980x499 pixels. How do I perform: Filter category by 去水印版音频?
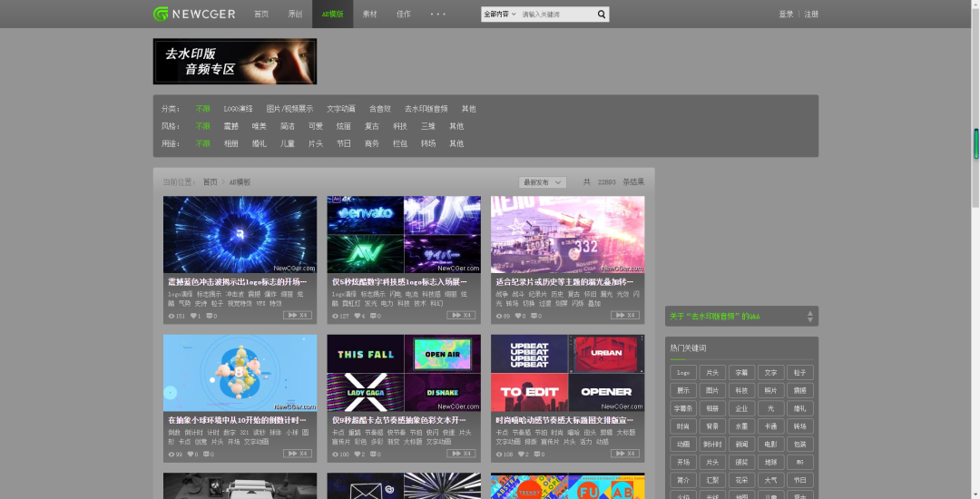(426, 109)
